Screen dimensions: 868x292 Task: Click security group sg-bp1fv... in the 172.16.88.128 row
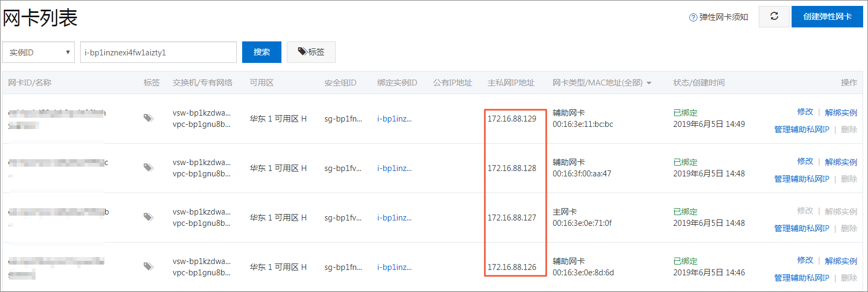(x=343, y=168)
